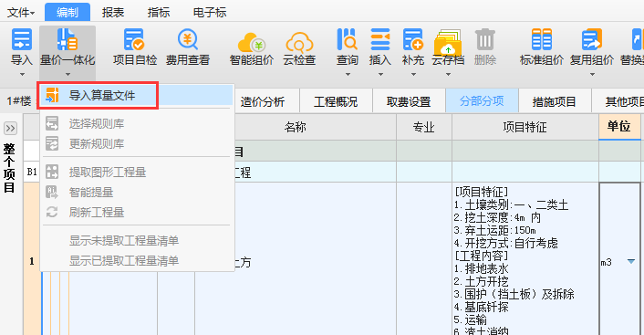
Task: Open the 造价分析 tab
Action: tap(263, 101)
